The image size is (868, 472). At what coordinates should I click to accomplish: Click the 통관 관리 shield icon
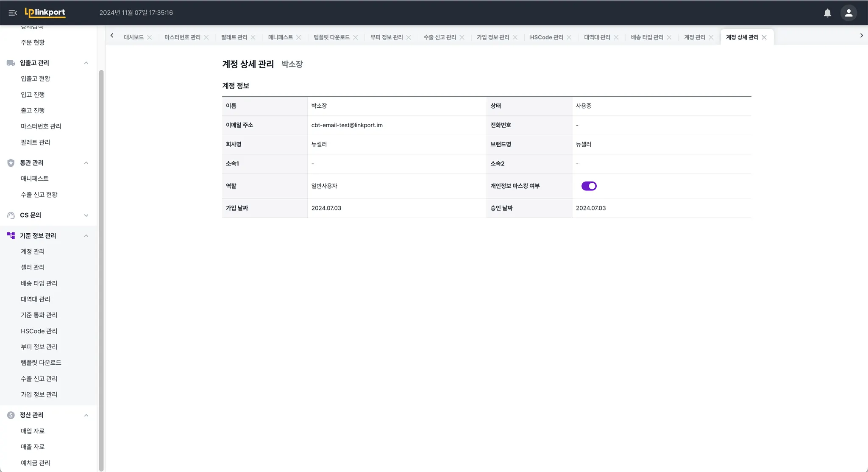11,163
